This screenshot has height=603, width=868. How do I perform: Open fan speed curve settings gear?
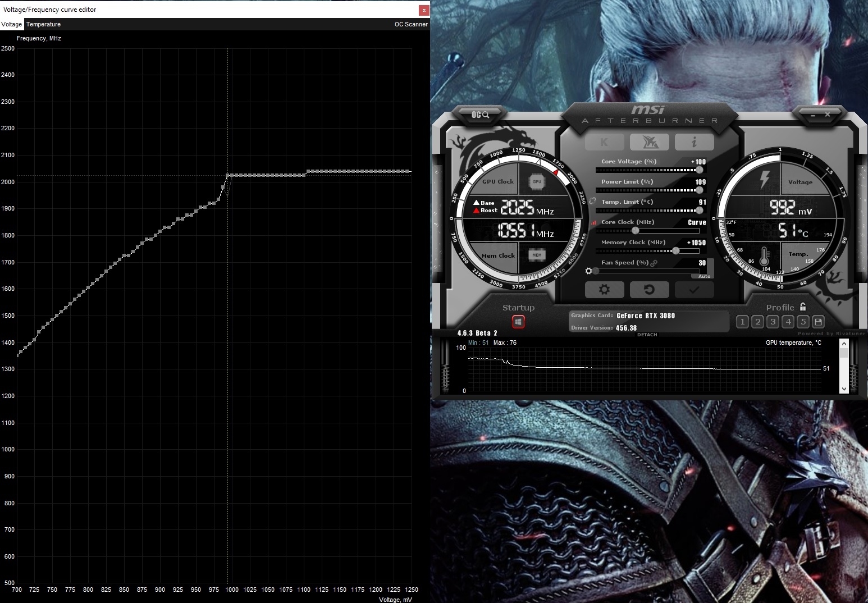click(588, 271)
